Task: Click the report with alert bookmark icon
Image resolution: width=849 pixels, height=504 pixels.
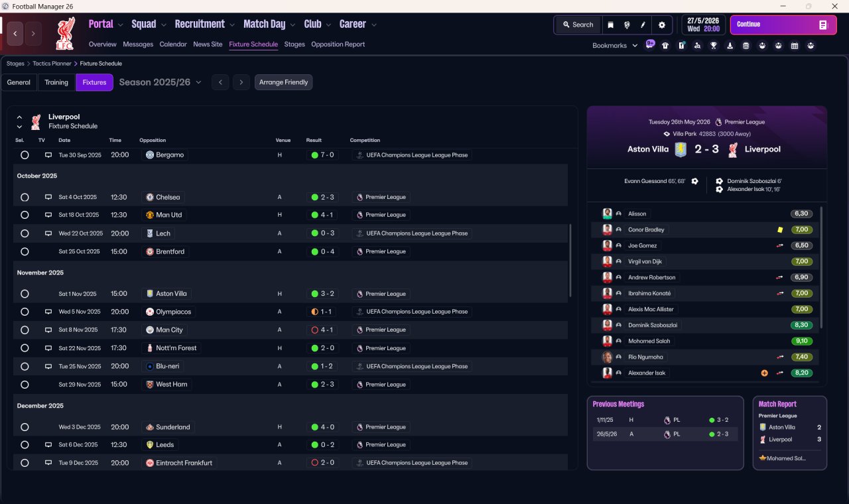Action: coord(681,46)
